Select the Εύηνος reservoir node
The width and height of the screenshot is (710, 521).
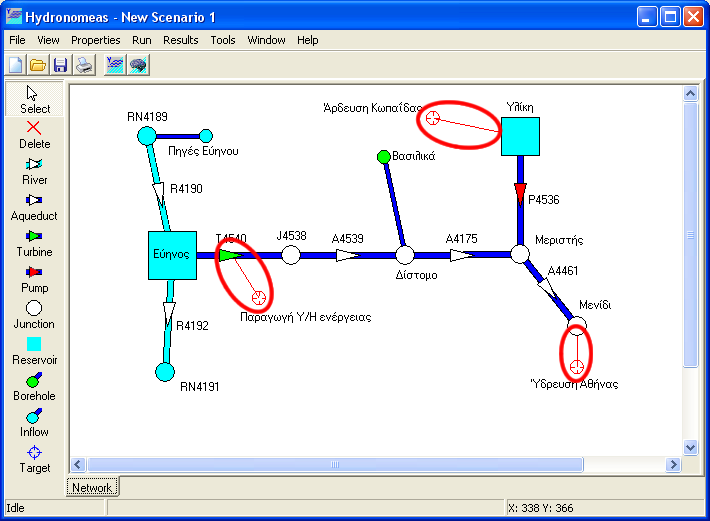pos(172,255)
